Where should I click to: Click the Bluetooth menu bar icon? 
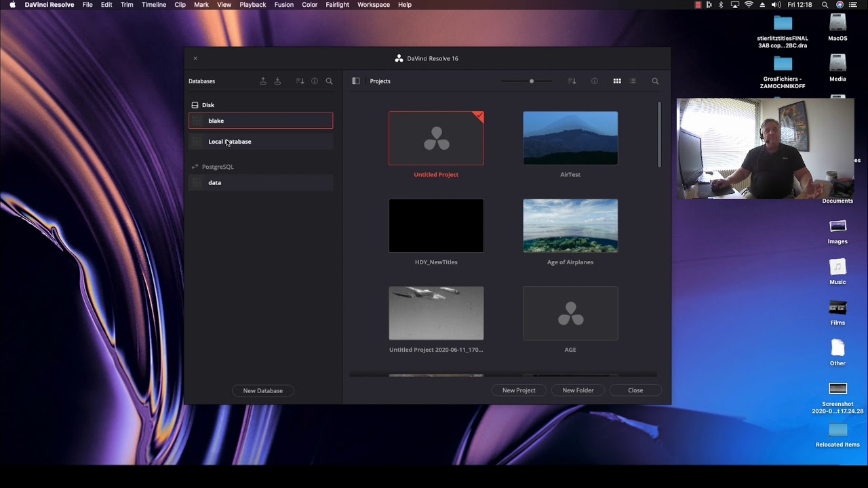(721, 5)
